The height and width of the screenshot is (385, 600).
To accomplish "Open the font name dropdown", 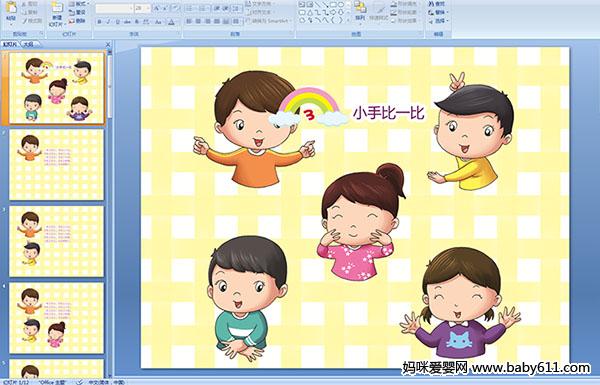I will pos(114,8).
